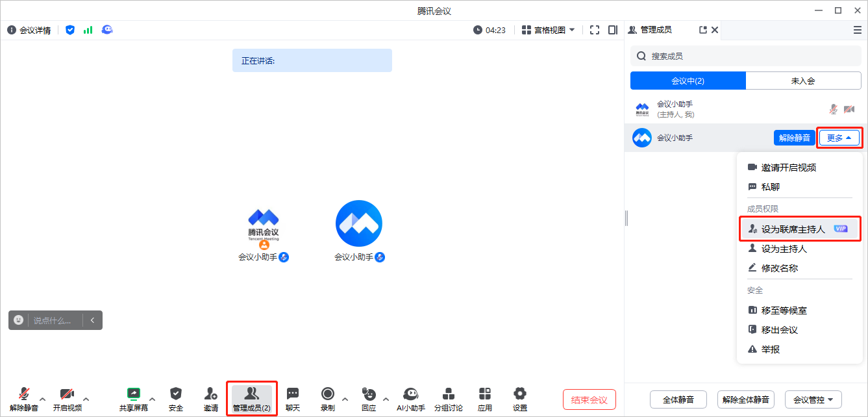Screen dimensions: 868x417
Task: Open the 会议管控 dropdown
Action: 813,399
